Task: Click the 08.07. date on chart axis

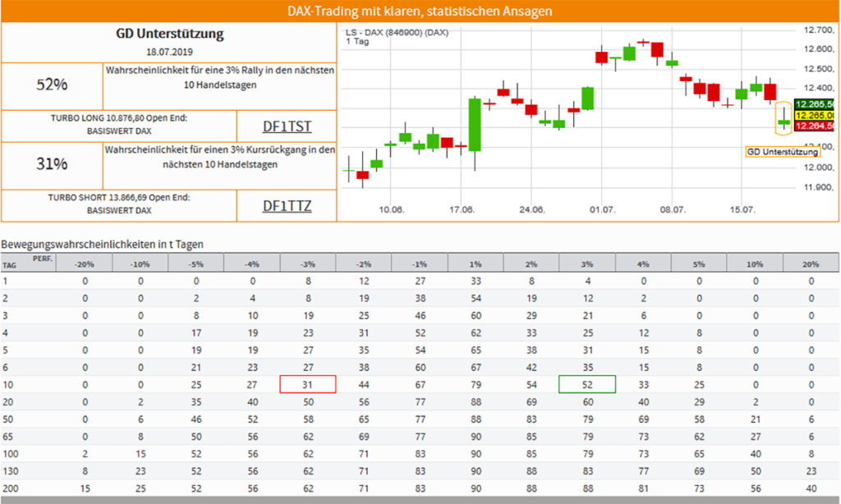Action: [672, 209]
